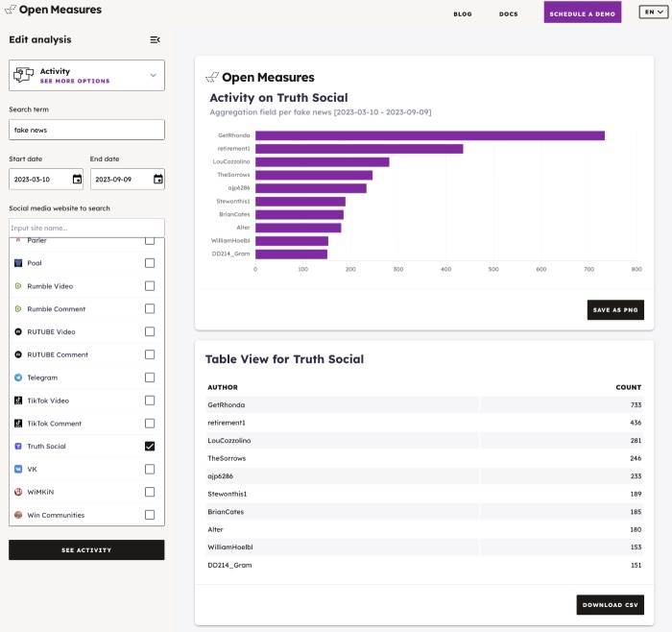Check the Win Communities checkbox

(x=150, y=515)
